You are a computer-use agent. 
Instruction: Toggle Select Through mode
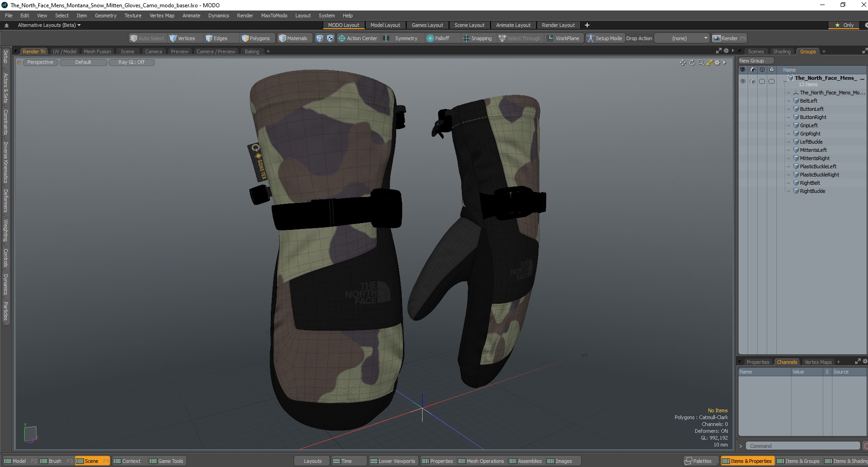(x=520, y=38)
